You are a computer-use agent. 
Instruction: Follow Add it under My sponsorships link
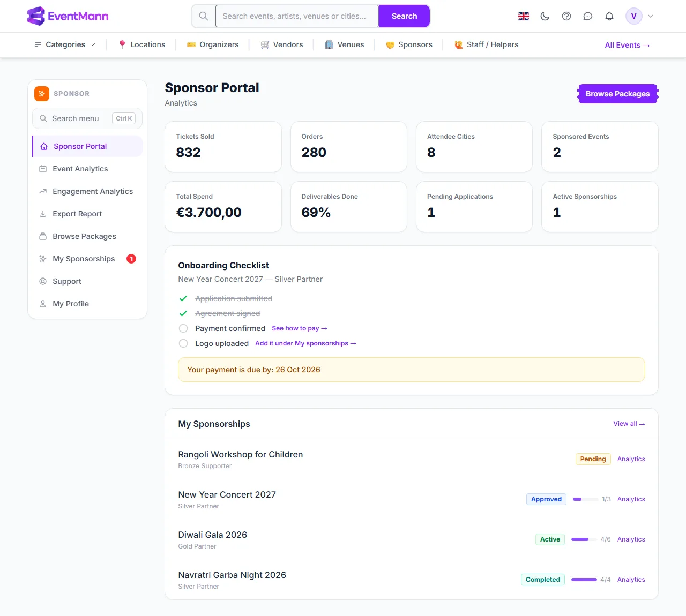pyautogui.click(x=305, y=343)
